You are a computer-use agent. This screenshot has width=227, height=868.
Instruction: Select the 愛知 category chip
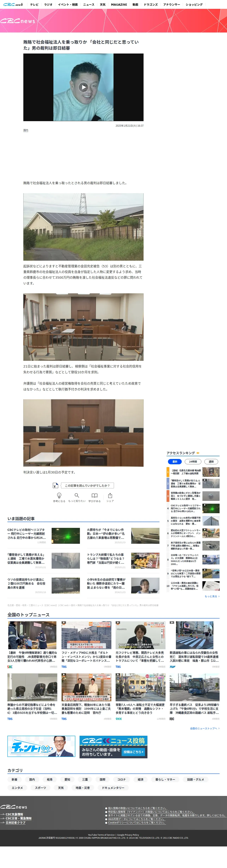pos(67,779)
